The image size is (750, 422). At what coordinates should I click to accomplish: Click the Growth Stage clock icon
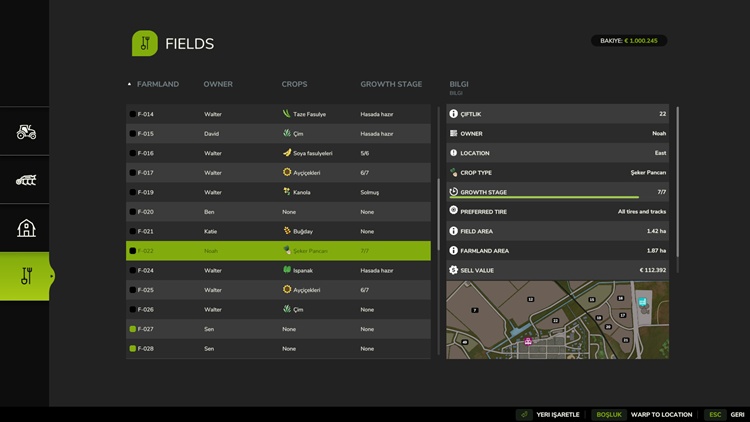coord(453,190)
